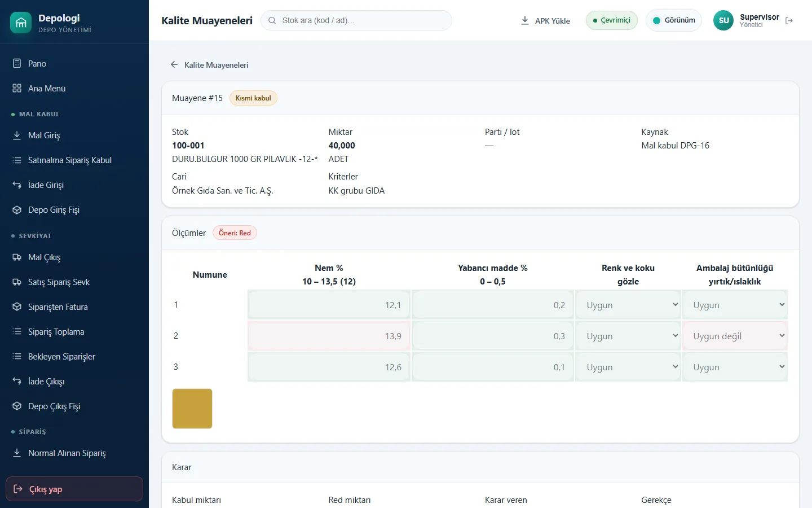Click the Depologi home logo icon

point(21,23)
